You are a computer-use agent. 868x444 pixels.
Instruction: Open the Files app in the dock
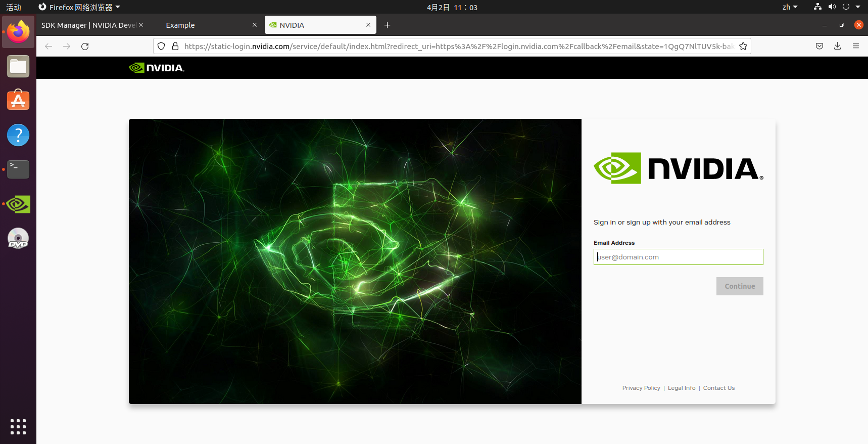[18, 66]
